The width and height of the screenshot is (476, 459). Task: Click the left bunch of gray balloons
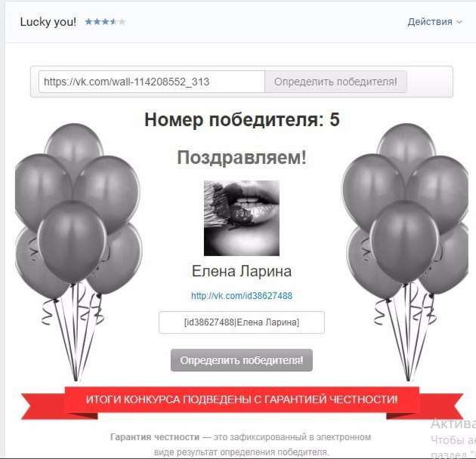(x=78, y=252)
